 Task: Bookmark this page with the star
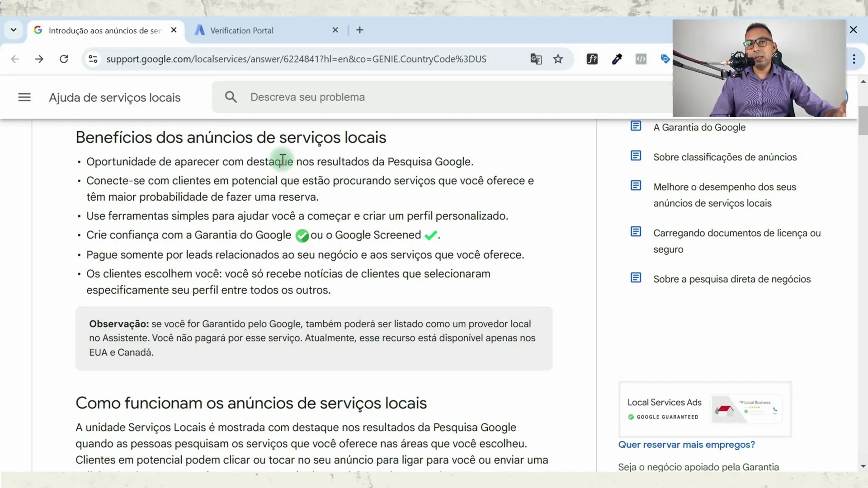558,59
